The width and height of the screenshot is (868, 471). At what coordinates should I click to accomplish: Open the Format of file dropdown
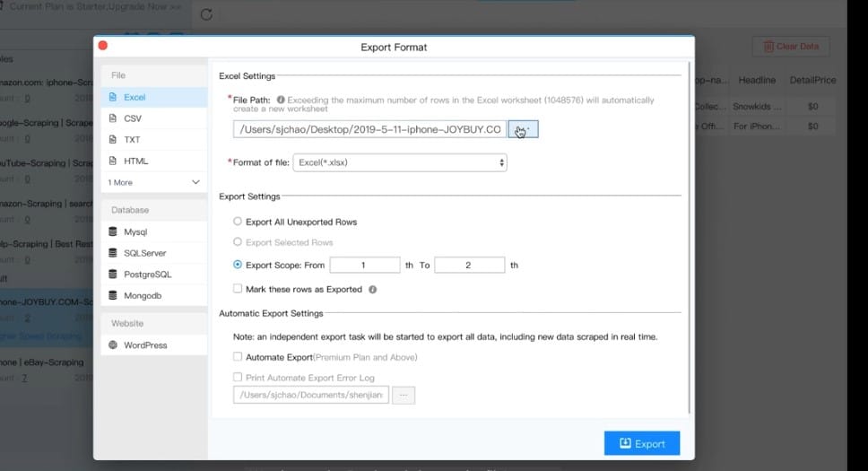(x=400, y=162)
